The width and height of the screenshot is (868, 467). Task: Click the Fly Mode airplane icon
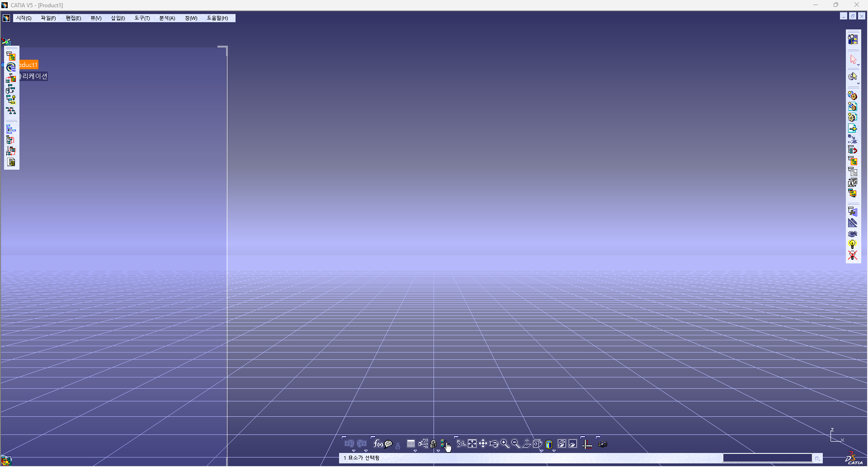tap(461, 444)
